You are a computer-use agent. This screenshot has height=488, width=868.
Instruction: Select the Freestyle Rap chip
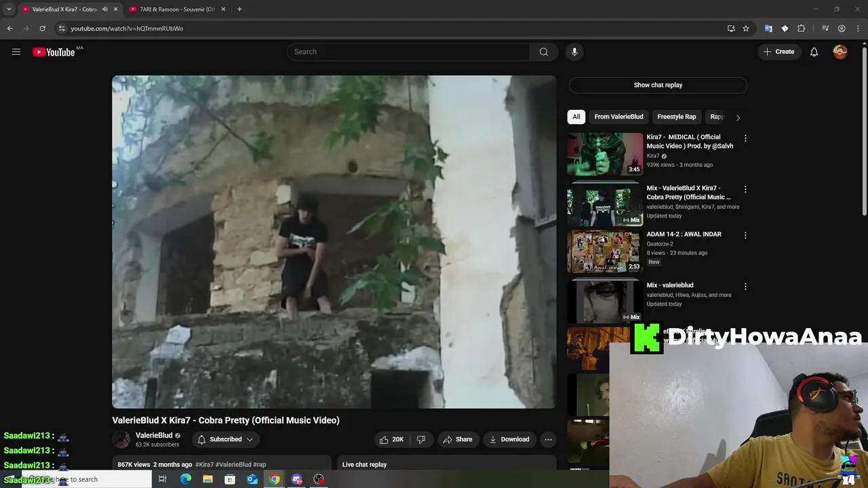pyautogui.click(x=677, y=117)
